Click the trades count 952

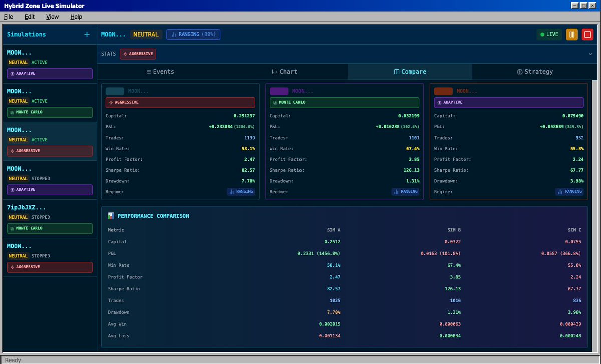click(579, 138)
